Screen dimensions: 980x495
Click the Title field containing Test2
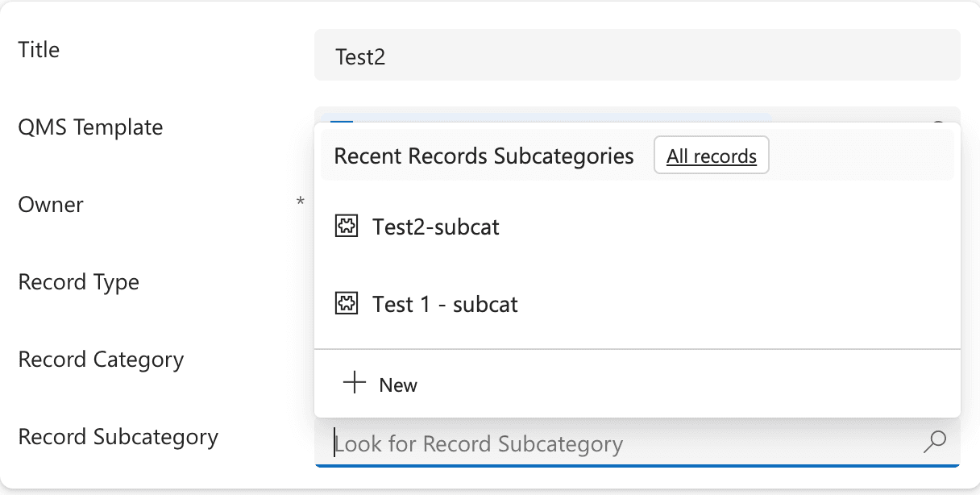tap(637, 55)
